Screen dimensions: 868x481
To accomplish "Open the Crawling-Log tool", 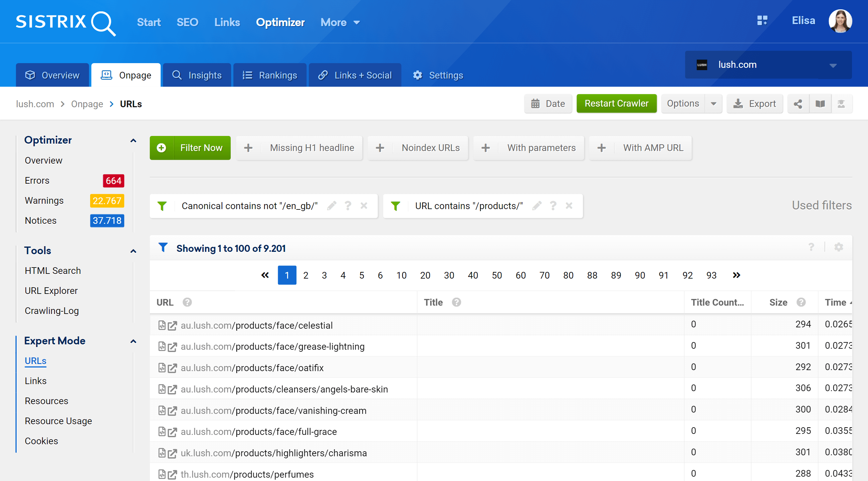I will tap(52, 311).
